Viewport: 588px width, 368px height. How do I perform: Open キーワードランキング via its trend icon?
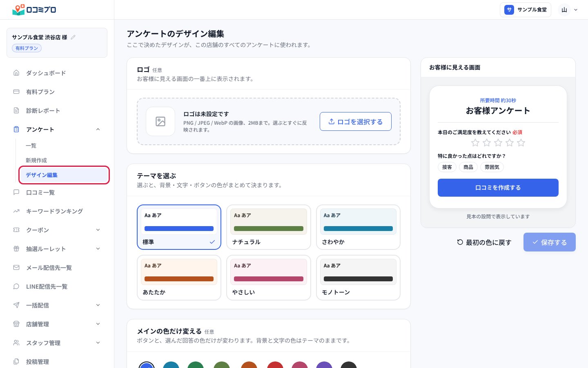(x=16, y=211)
